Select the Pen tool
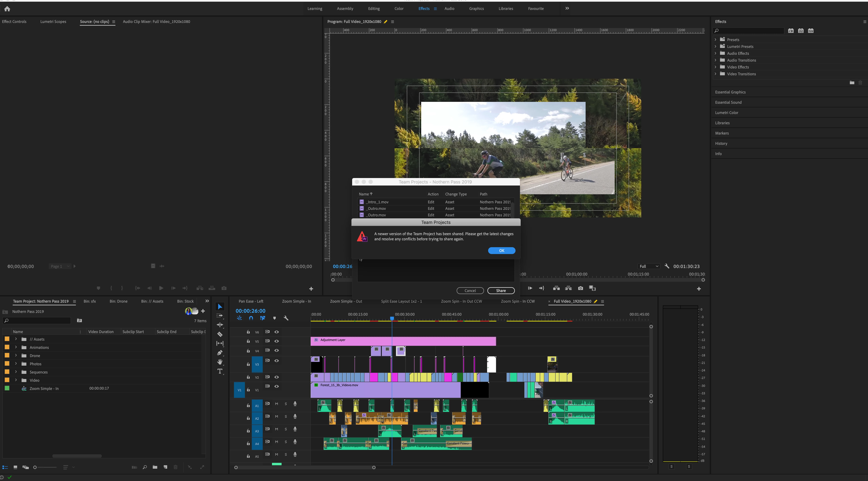Viewport: 868px width, 481px height. [x=220, y=353]
